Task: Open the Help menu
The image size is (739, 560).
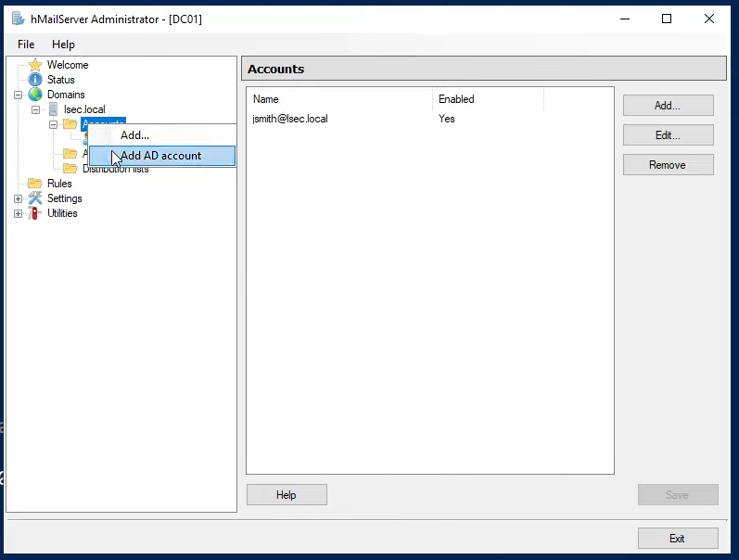Action: pyautogui.click(x=63, y=45)
